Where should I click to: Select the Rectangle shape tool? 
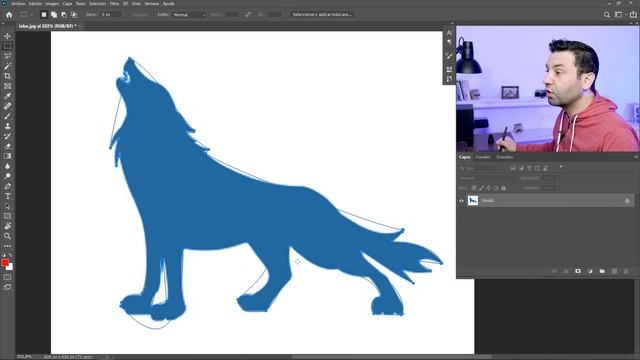click(x=7, y=216)
